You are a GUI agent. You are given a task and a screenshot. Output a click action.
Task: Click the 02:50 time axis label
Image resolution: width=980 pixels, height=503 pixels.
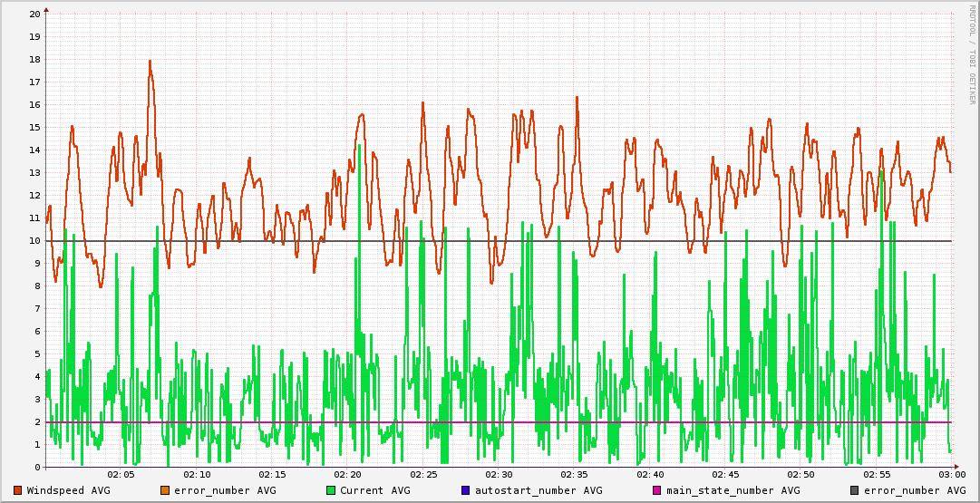[x=801, y=476]
